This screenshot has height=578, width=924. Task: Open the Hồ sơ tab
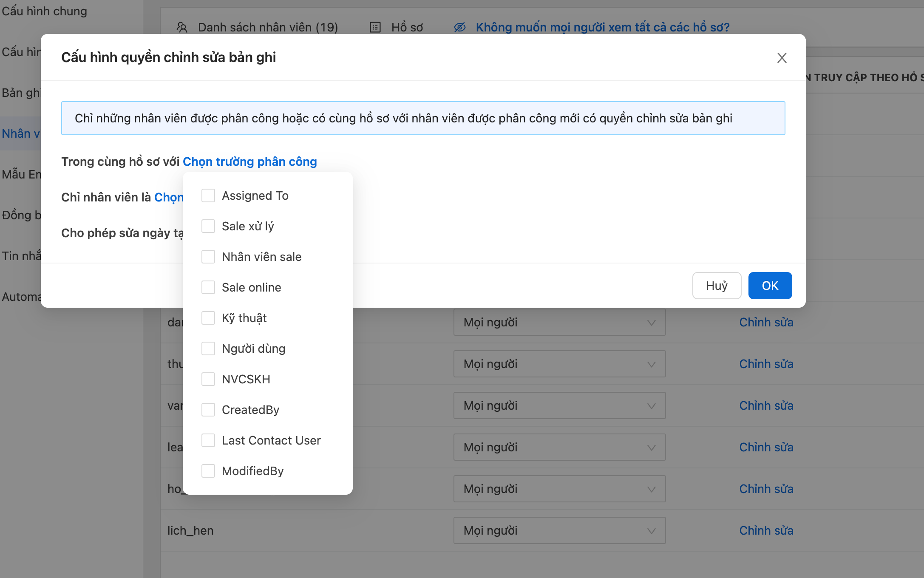[407, 28]
